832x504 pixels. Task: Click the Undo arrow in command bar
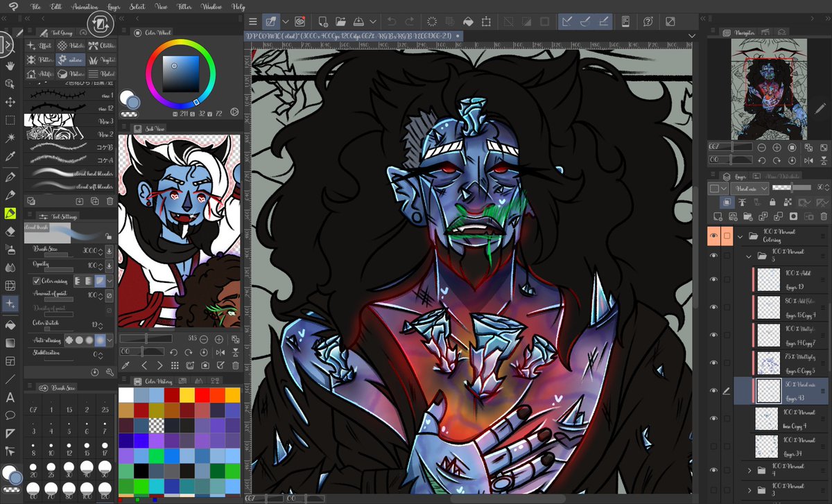[x=391, y=21]
